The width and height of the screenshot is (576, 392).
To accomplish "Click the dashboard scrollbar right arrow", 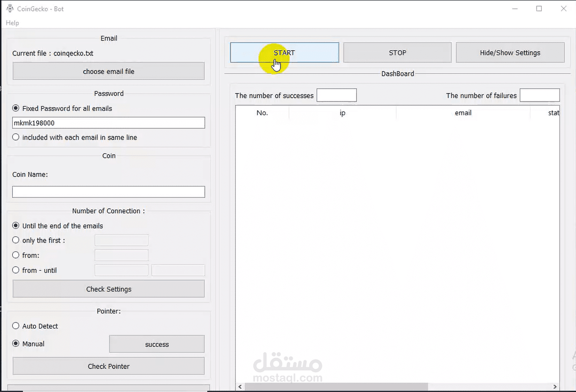I will point(555,387).
